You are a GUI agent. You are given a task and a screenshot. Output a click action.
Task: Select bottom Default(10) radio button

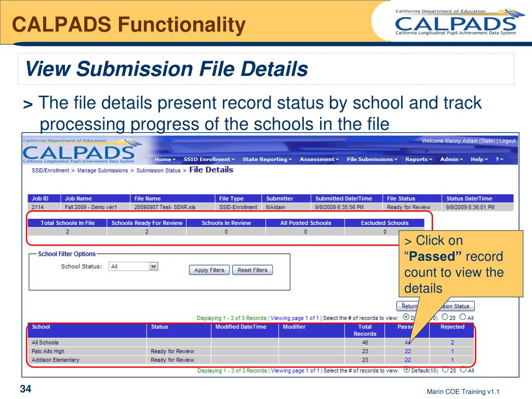pyautogui.click(x=406, y=370)
